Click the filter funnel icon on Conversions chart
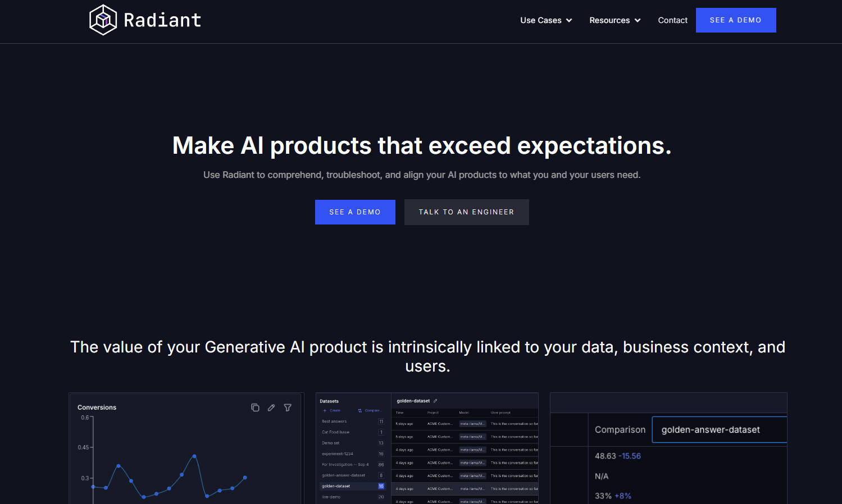842x504 pixels. [288, 407]
